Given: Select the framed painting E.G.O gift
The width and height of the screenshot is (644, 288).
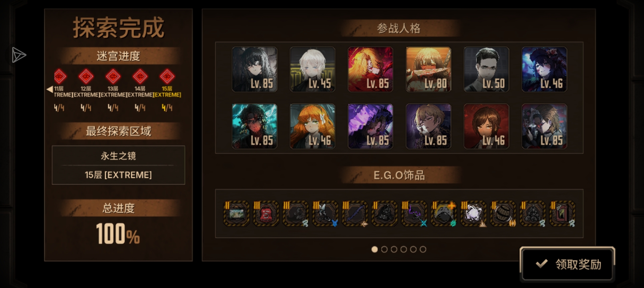Looking at the screenshot, I should pyautogui.click(x=237, y=214).
